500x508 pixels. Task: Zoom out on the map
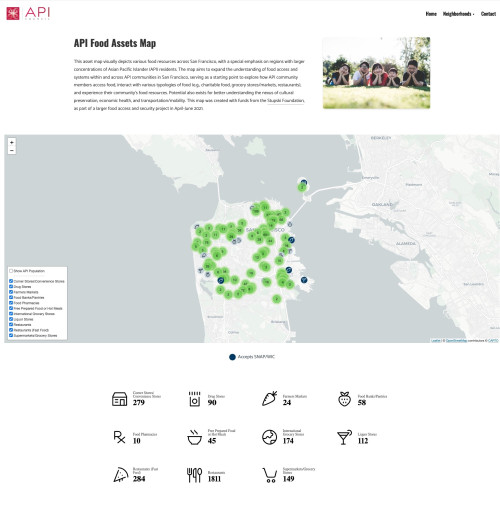(x=12, y=151)
